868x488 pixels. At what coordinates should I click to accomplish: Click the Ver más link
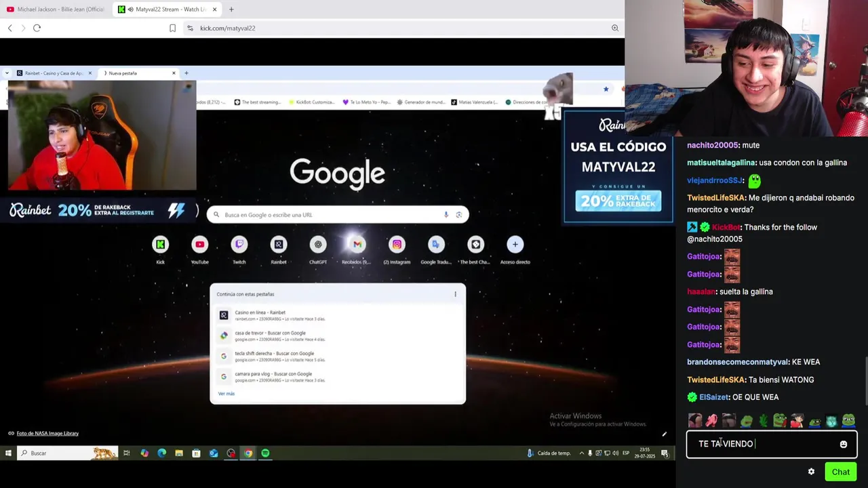226,394
